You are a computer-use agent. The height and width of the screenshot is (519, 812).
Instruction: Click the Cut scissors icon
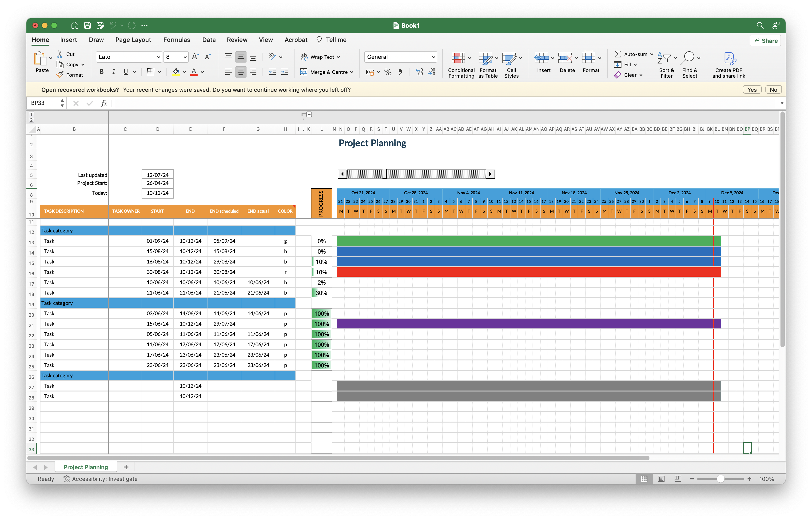pos(60,54)
